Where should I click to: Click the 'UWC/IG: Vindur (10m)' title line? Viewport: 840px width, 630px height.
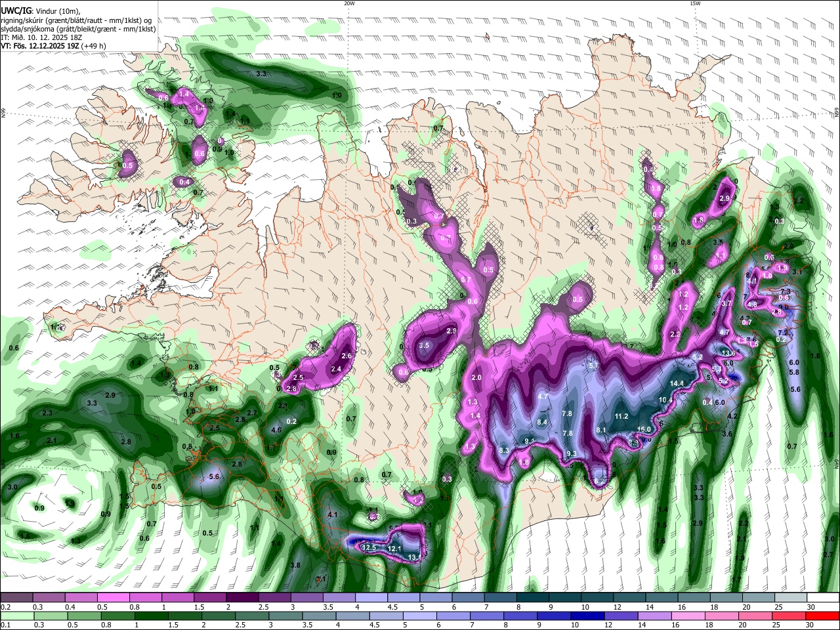pos(40,10)
